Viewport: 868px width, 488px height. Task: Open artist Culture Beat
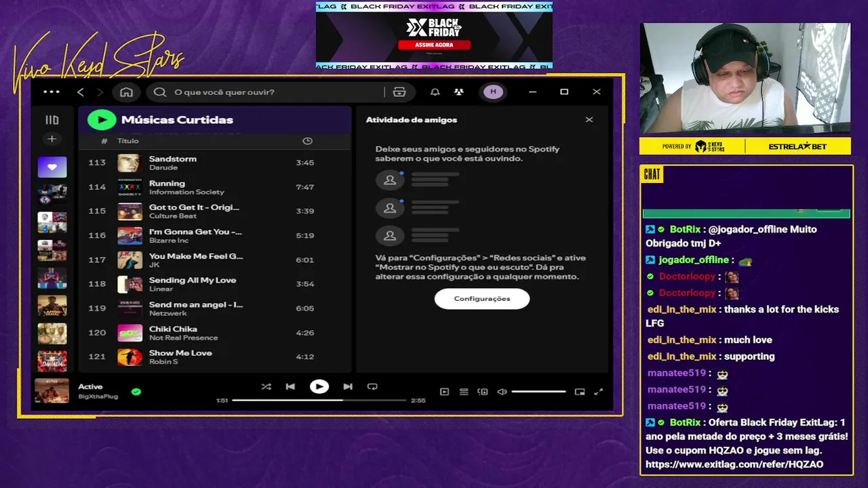coord(173,216)
